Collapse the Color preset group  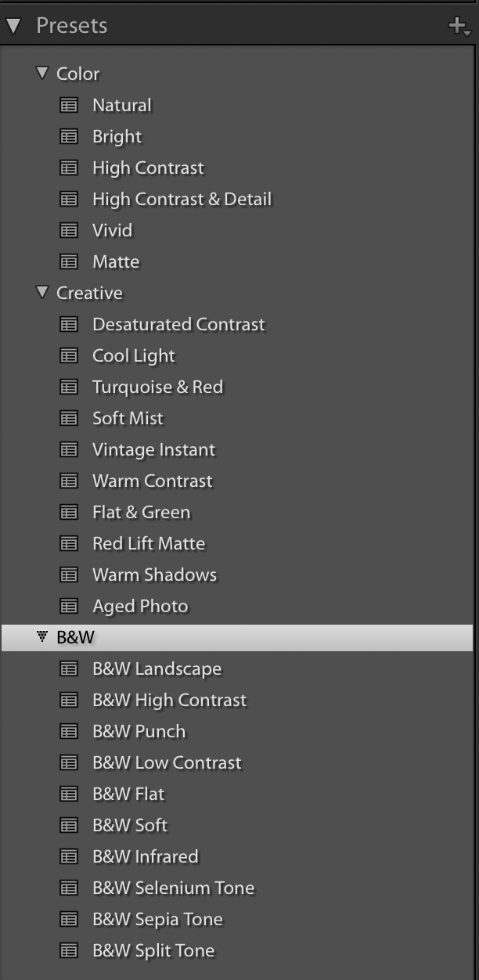[41, 73]
